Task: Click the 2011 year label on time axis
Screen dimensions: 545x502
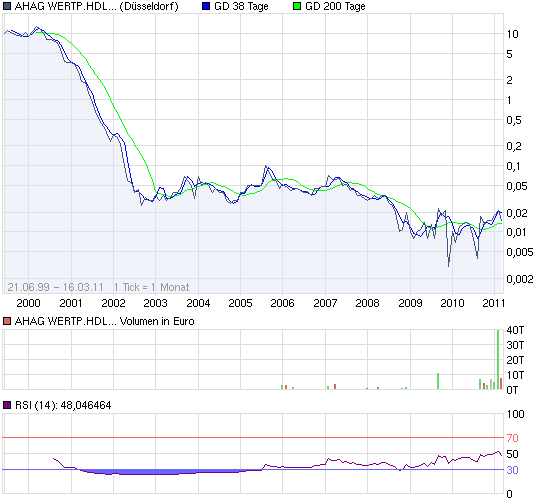Action: [494, 303]
